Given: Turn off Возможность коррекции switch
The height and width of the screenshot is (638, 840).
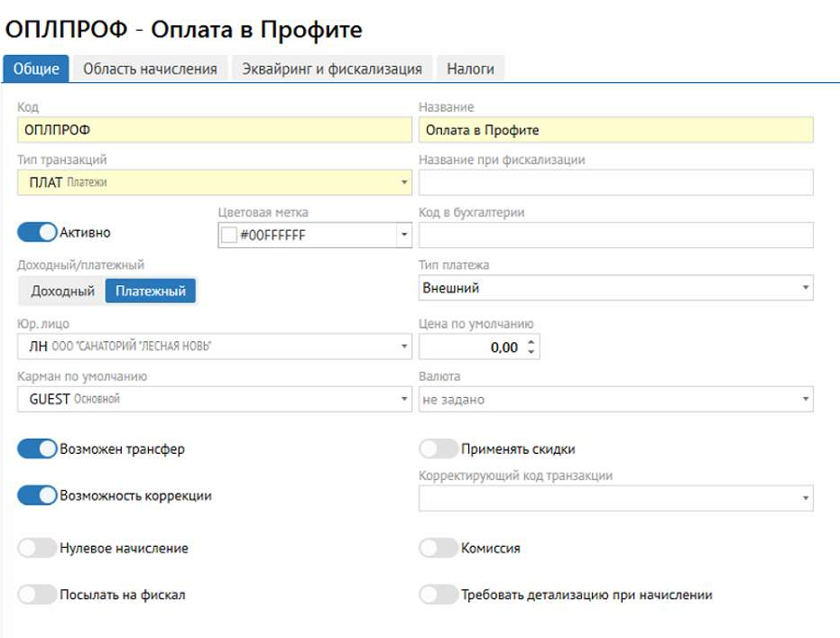Looking at the screenshot, I should (37, 496).
